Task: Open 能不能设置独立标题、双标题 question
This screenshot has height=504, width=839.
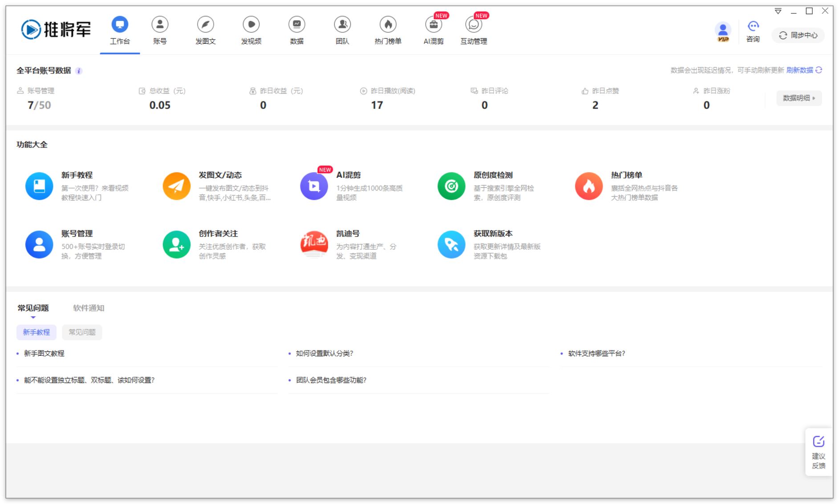Action: point(89,380)
